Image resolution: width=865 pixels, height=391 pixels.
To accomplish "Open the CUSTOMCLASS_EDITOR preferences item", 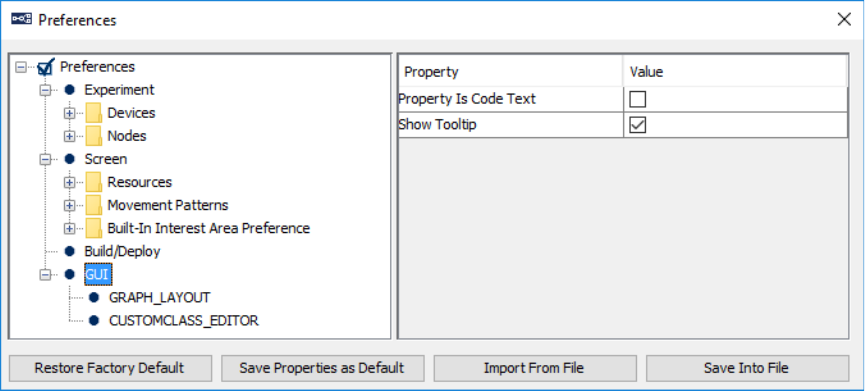I will click(x=184, y=320).
